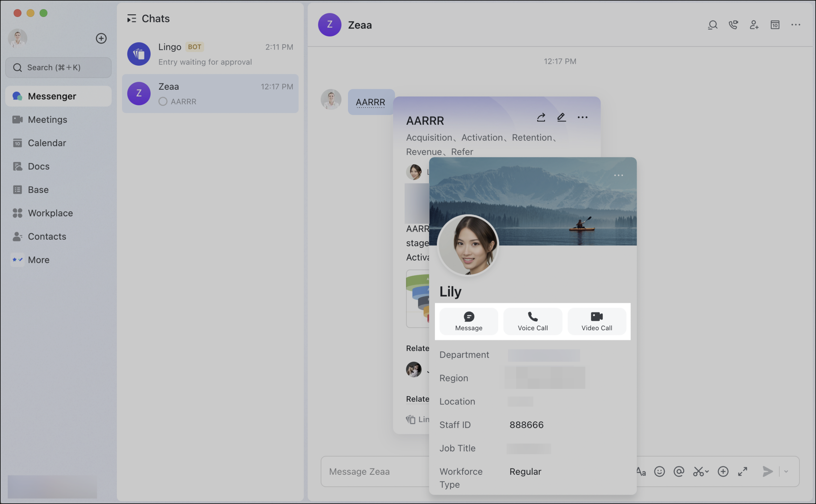The image size is (816, 504).
Task: Open the Lingo BOT chat
Action: (x=210, y=54)
